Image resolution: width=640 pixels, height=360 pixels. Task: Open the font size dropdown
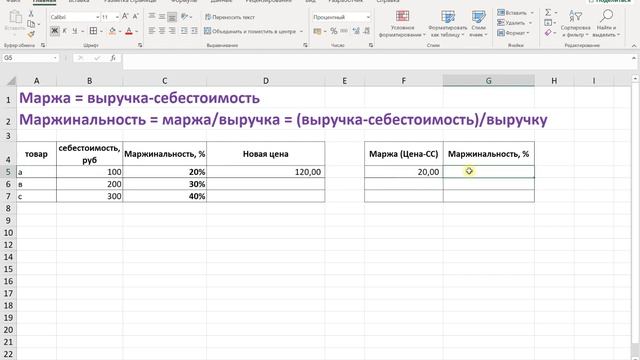[117, 17]
